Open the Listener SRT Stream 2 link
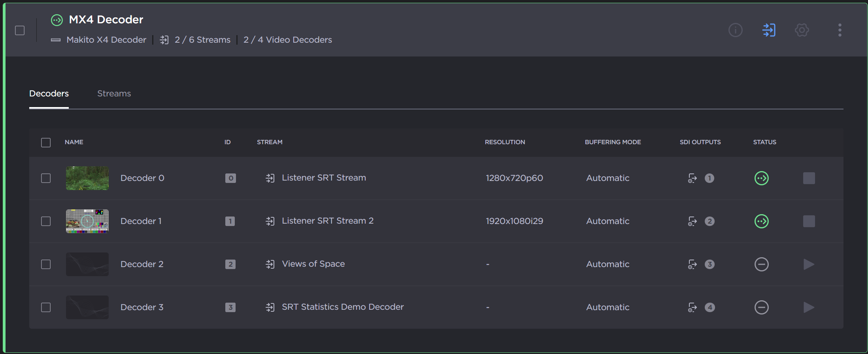 tap(327, 221)
